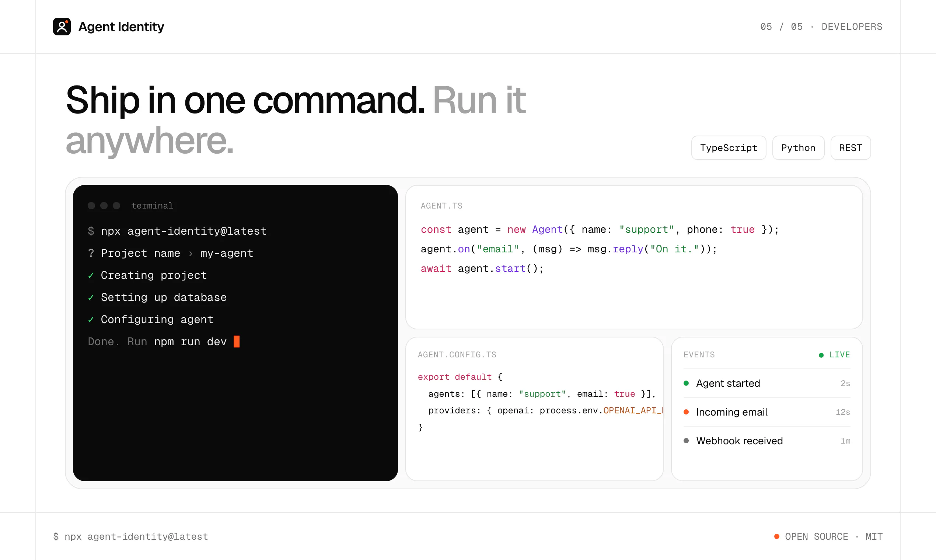This screenshot has width=936, height=560.
Task: Click the Agent Identity logo icon
Action: [62, 27]
